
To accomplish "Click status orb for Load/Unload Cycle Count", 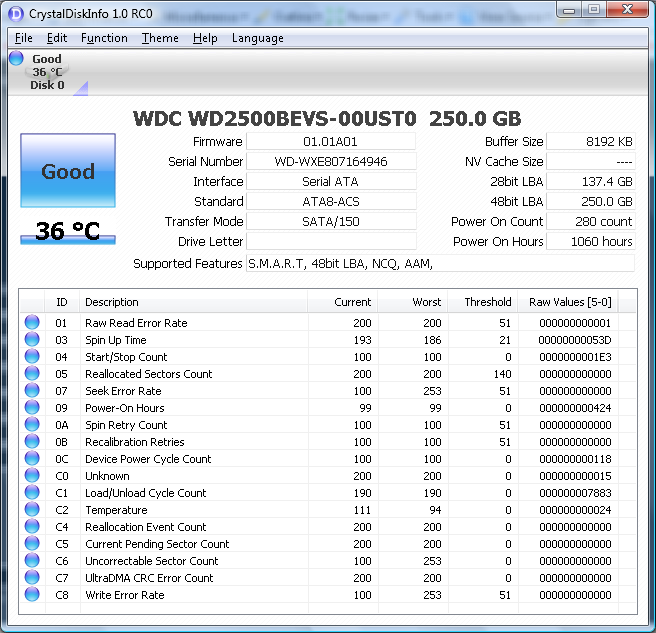I will pyautogui.click(x=32, y=492).
